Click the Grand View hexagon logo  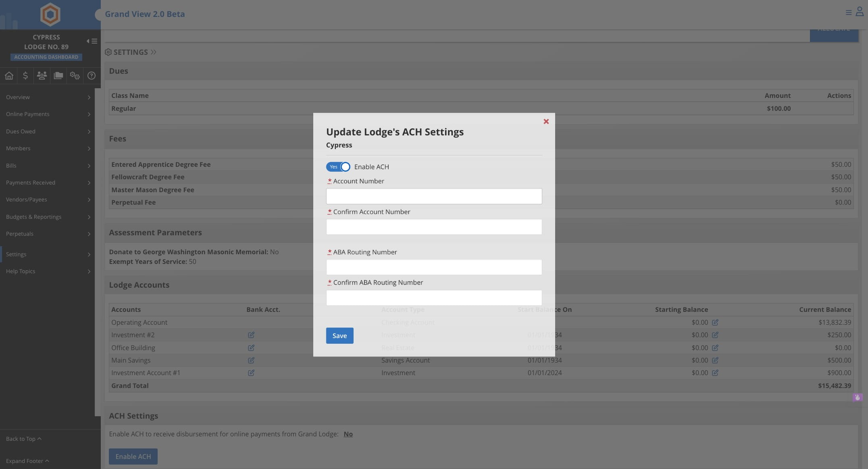50,15
